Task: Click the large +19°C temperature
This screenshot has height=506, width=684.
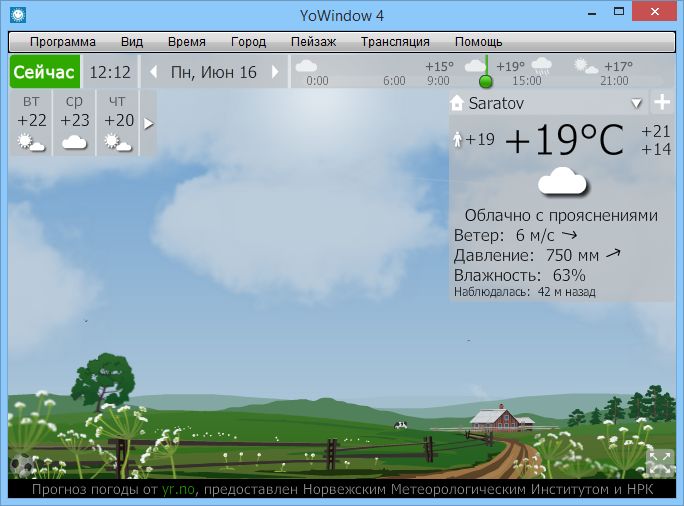Action: 565,140
